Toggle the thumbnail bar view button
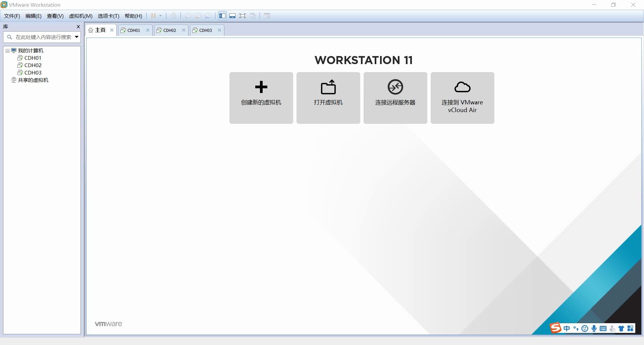The image size is (644, 345). point(232,16)
